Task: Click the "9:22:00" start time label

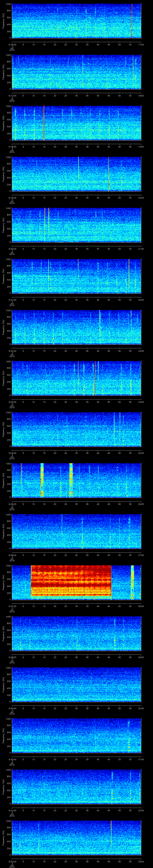Action: (12, 351)
